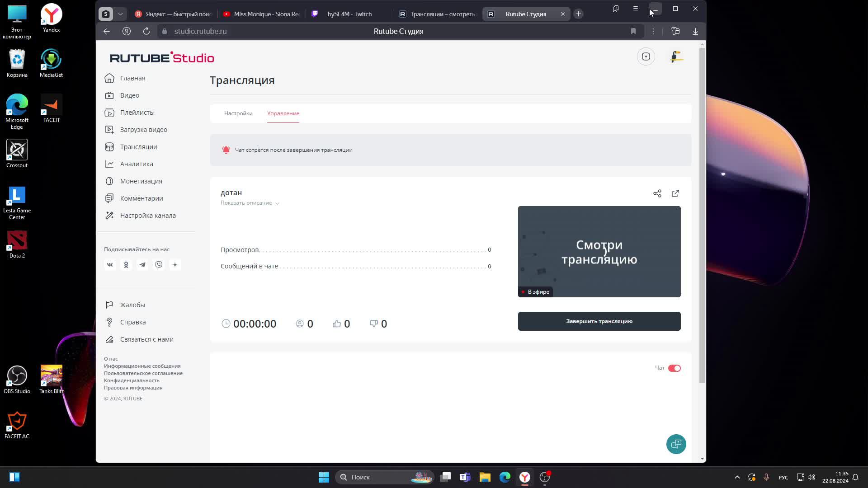
Task: Click the upload video plus icon in the header
Action: [646, 56]
